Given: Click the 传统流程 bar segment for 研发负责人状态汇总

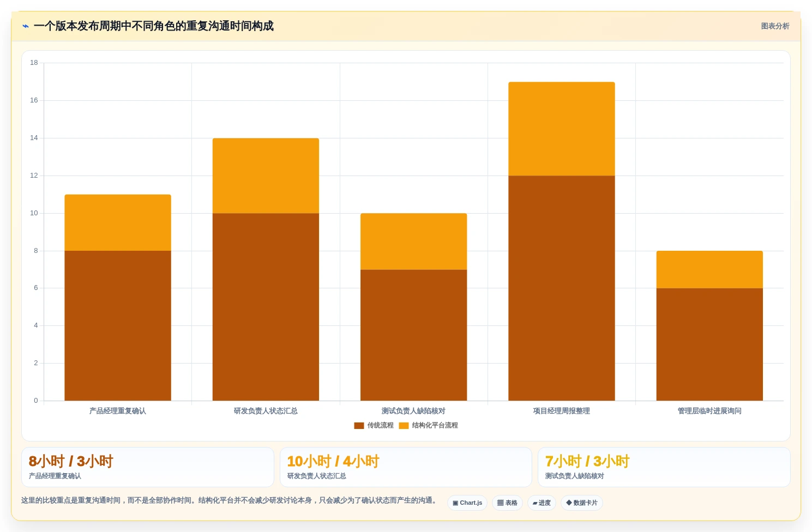Looking at the screenshot, I should 266,307.
